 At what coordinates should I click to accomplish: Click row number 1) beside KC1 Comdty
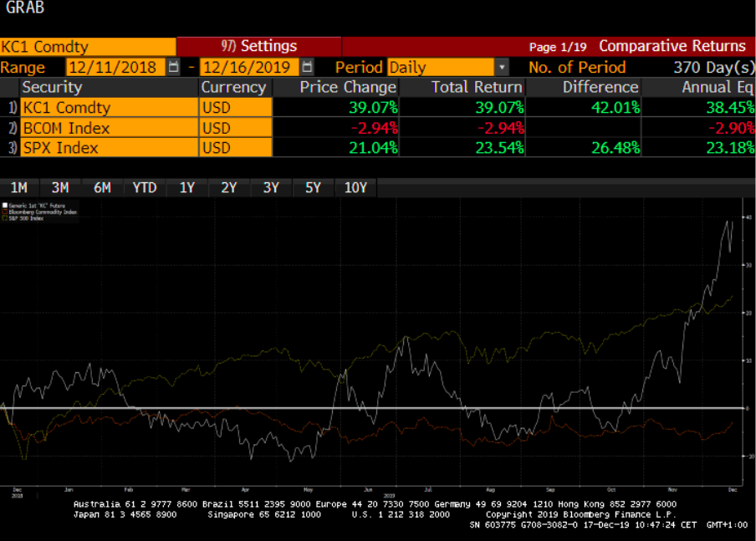12,108
